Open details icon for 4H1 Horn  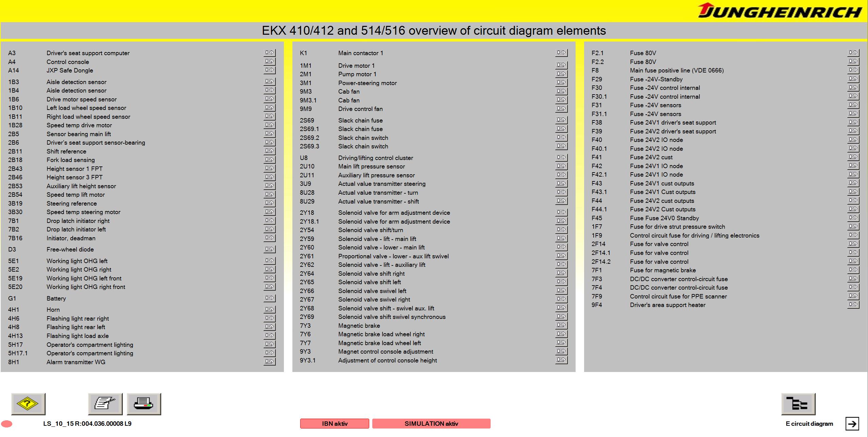tap(270, 309)
